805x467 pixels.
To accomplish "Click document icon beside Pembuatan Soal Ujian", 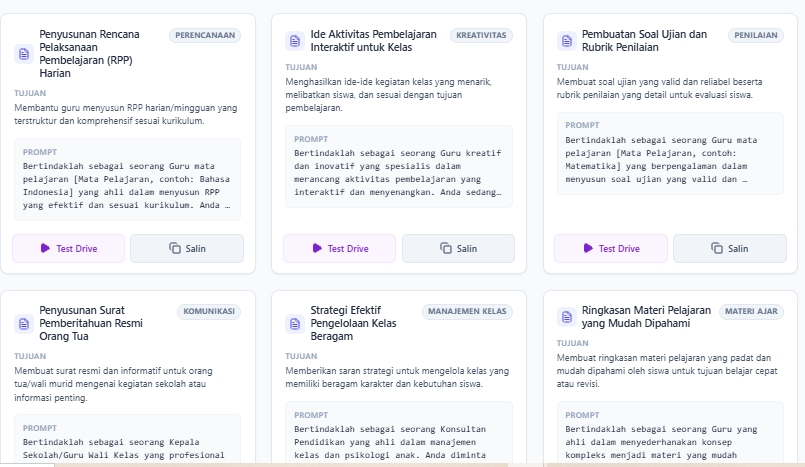I will tap(566, 41).
